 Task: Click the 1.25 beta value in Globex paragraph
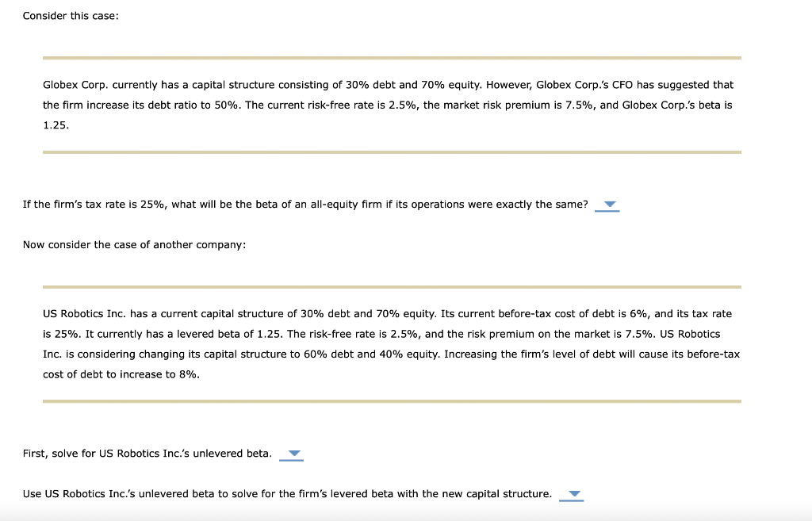tap(56, 125)
